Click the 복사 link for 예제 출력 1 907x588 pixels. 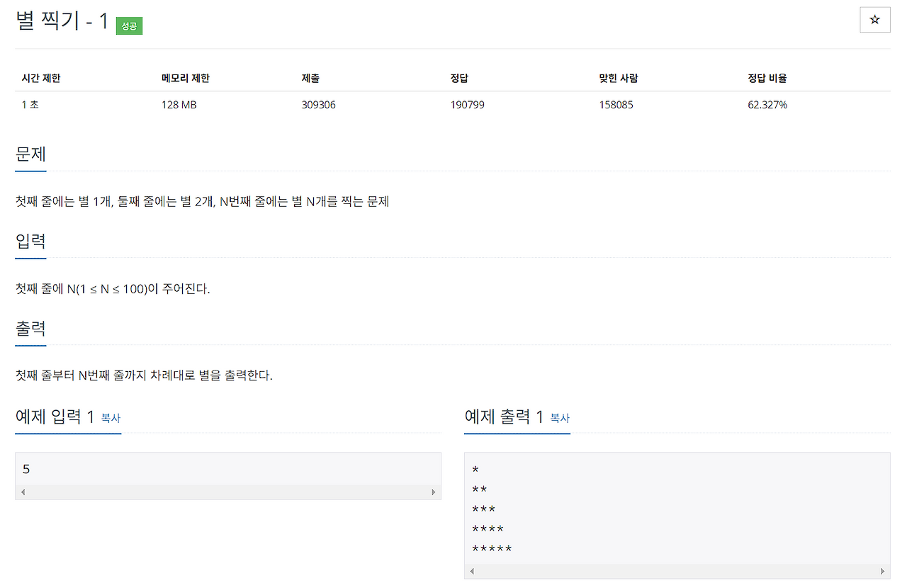coord(560,419)
